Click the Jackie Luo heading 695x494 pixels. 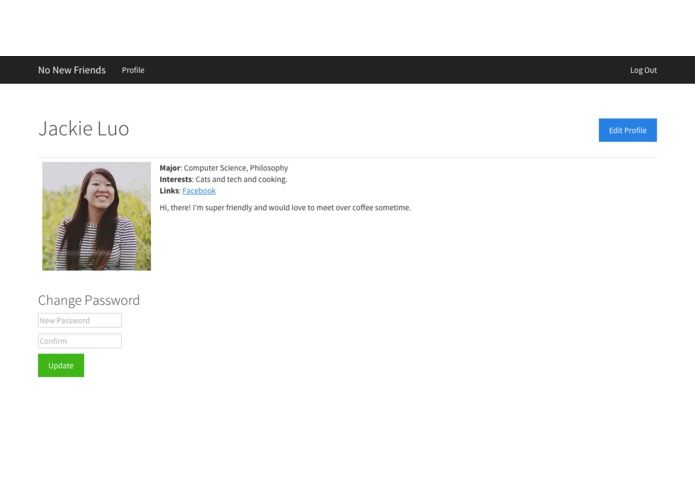tap(83, 128)
